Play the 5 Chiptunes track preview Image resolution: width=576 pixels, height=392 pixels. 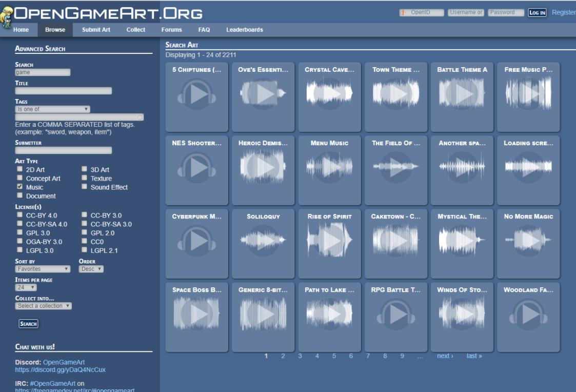coord(197,94)
